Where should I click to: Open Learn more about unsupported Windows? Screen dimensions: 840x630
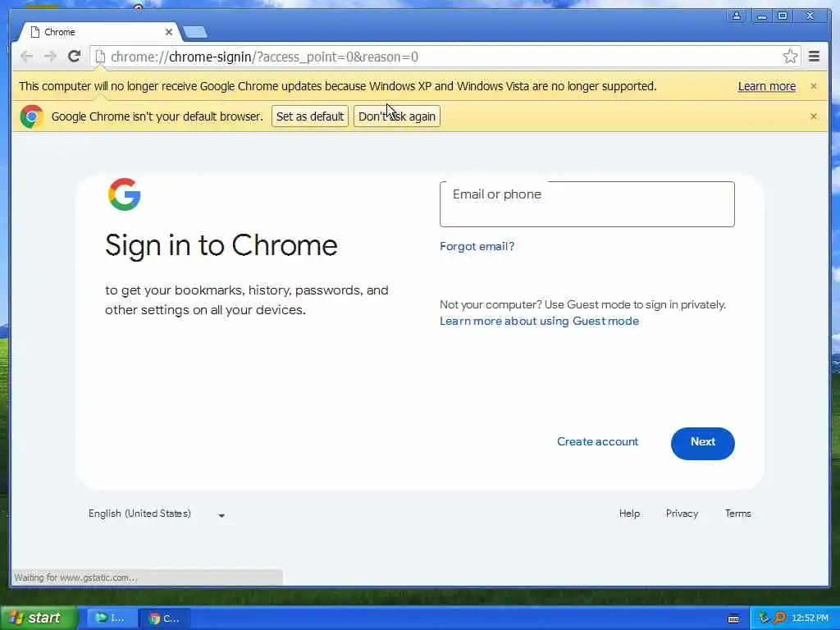point(767,86)
